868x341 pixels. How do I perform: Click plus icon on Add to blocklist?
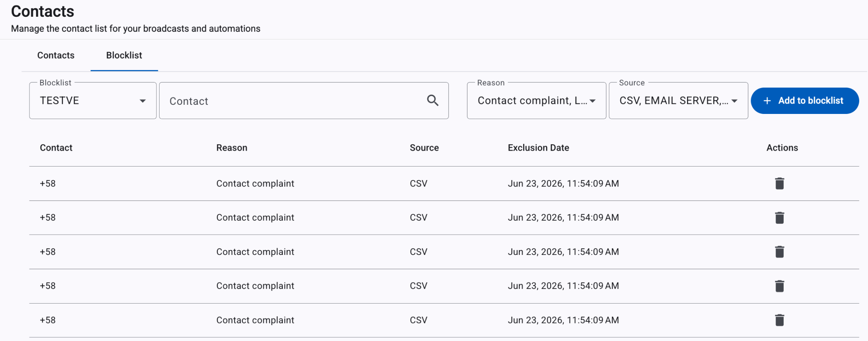[x=767, y=101]
